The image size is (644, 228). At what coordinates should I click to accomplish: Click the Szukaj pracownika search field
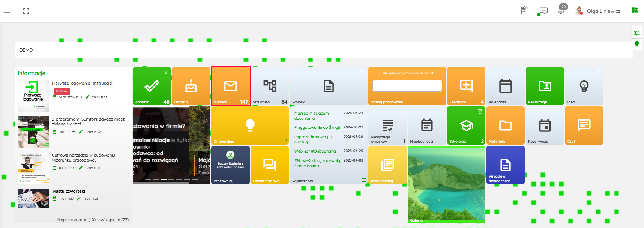pos(407,86)
